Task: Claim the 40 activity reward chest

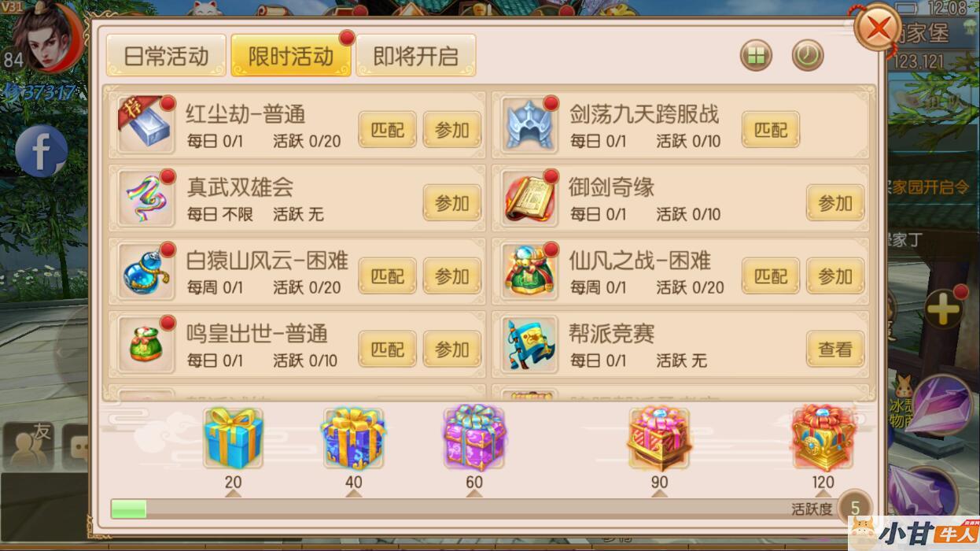Action: (x=353, y=438)
